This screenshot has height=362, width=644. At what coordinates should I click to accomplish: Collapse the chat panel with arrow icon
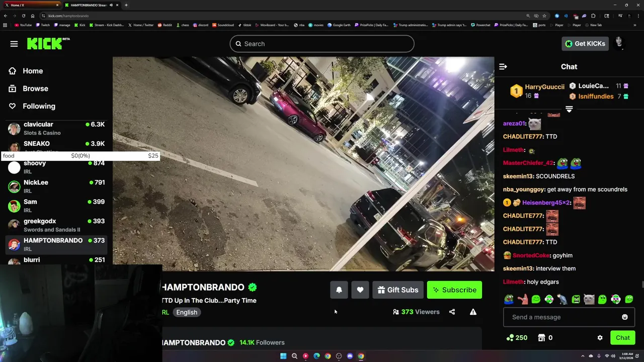(x=503, y=66)
